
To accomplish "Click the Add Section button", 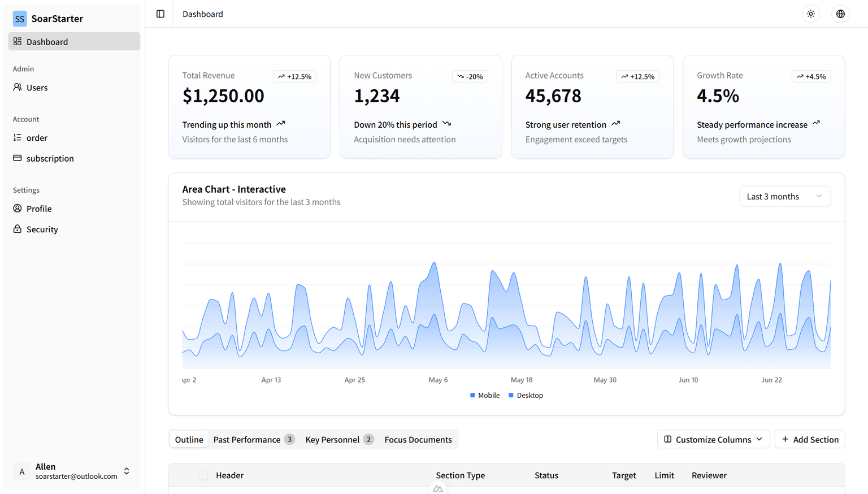I will point(809,440).
